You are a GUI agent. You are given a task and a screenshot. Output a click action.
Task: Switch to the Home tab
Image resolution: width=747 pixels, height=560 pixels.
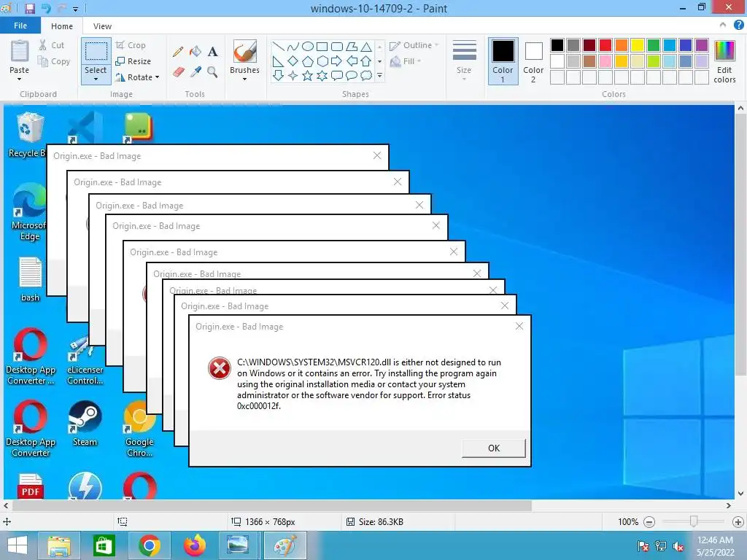point(62,26)
